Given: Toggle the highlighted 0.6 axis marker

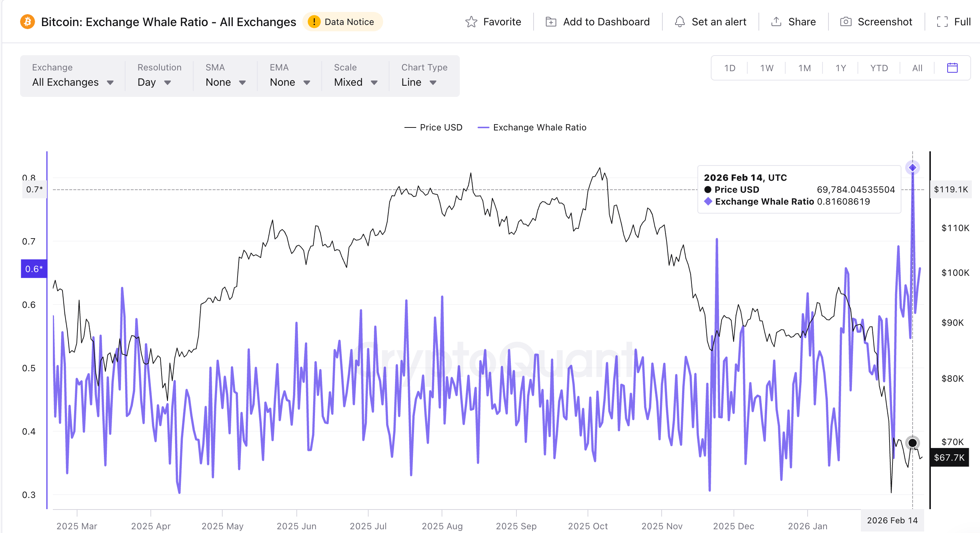Looking at the screenshot, I should pos(34,268).
